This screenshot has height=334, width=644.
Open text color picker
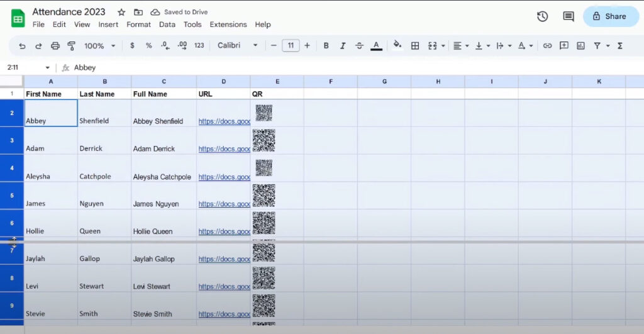(376, 45)
